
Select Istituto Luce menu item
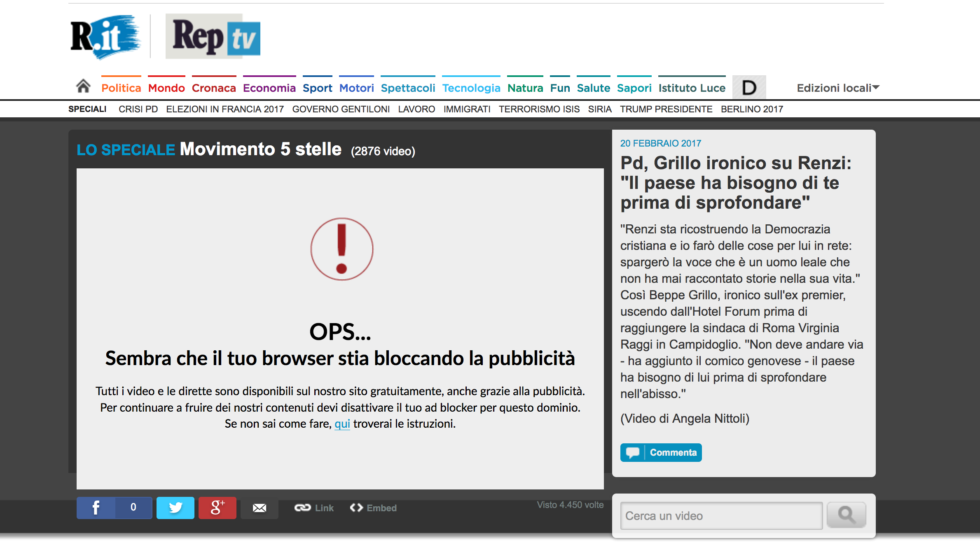click(692, 88)
